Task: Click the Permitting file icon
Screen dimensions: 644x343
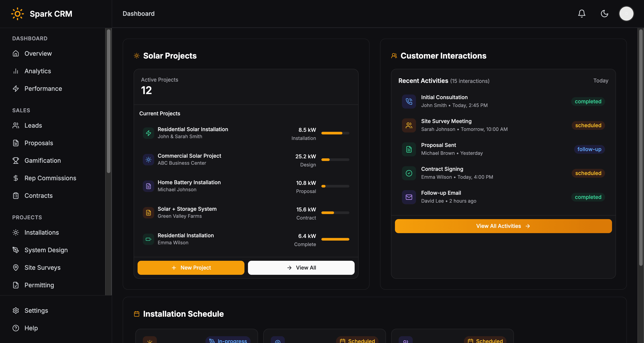Action: (16, 285)
